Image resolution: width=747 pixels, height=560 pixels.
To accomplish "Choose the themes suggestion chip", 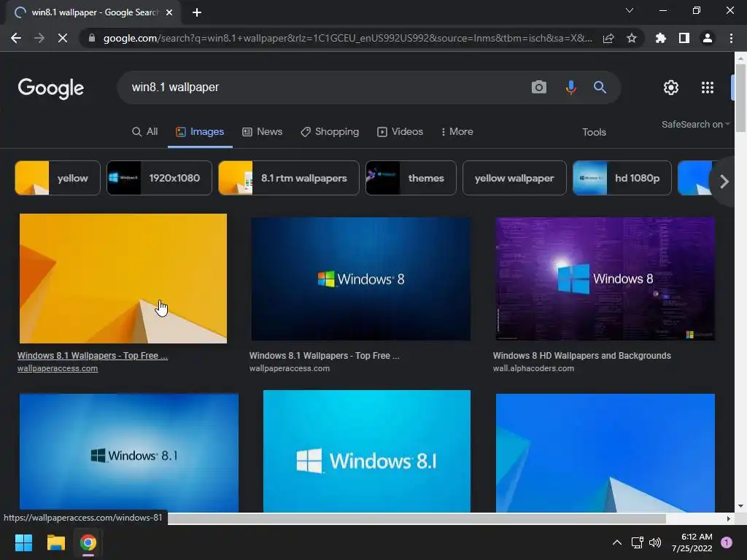I will point(411,178).
